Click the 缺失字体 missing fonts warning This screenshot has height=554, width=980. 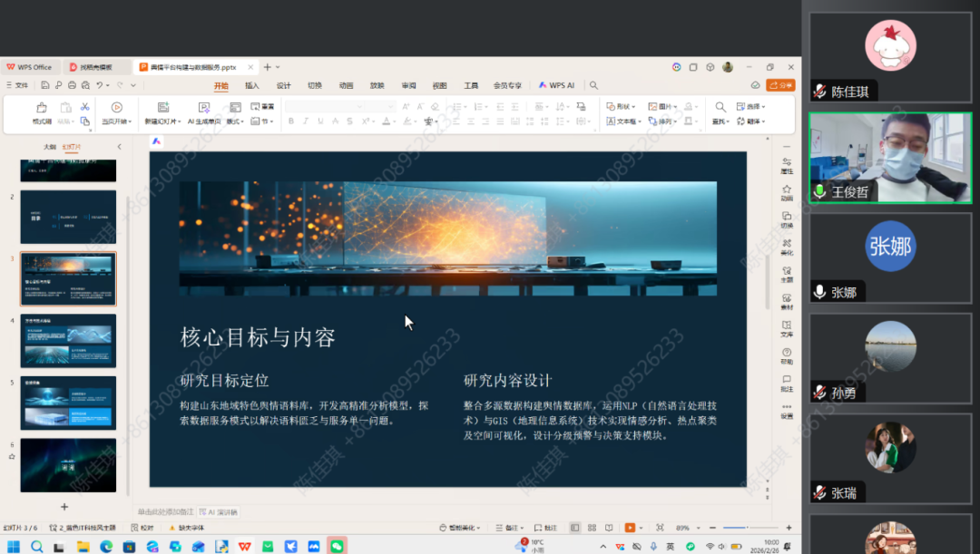[187, 528]
